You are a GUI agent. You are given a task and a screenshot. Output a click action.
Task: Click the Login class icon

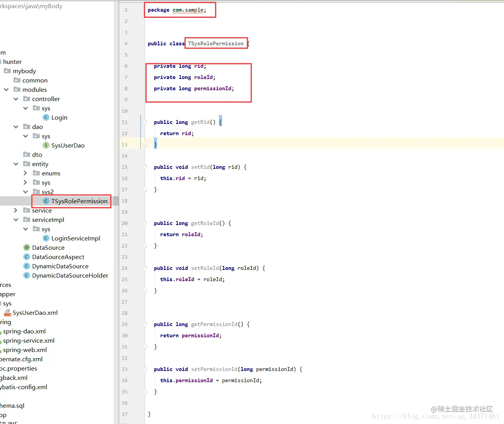46,118
